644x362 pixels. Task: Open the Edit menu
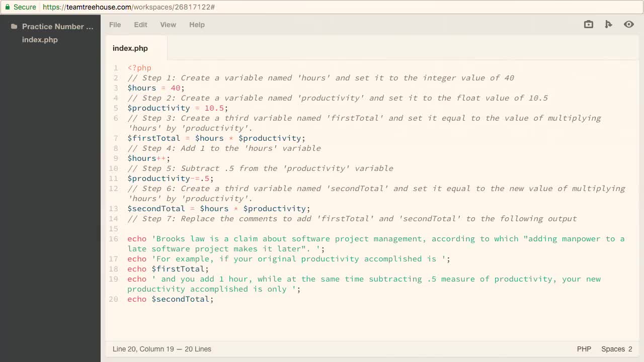[140, 24]
